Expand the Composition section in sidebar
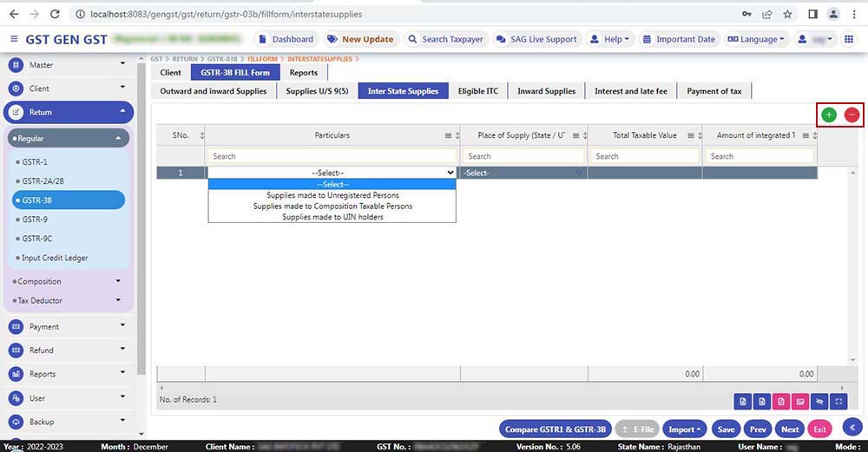This screenshot has height=452, width=868. pos(69,281)
